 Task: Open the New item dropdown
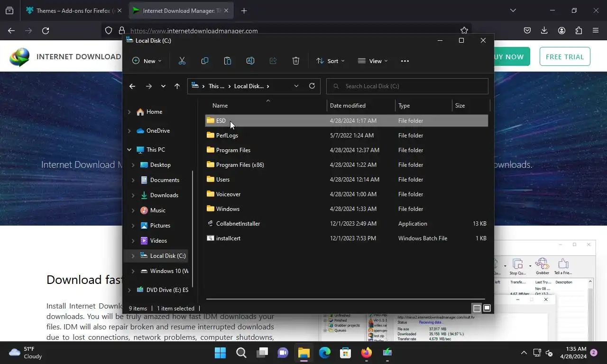point(147,61)
